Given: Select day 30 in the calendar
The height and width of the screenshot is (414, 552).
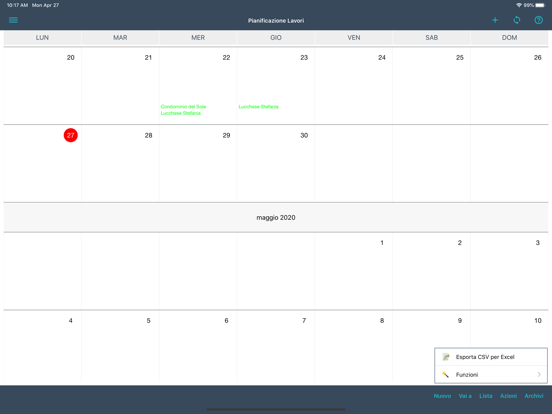Looking at the screenshot, I should [304, 135].
